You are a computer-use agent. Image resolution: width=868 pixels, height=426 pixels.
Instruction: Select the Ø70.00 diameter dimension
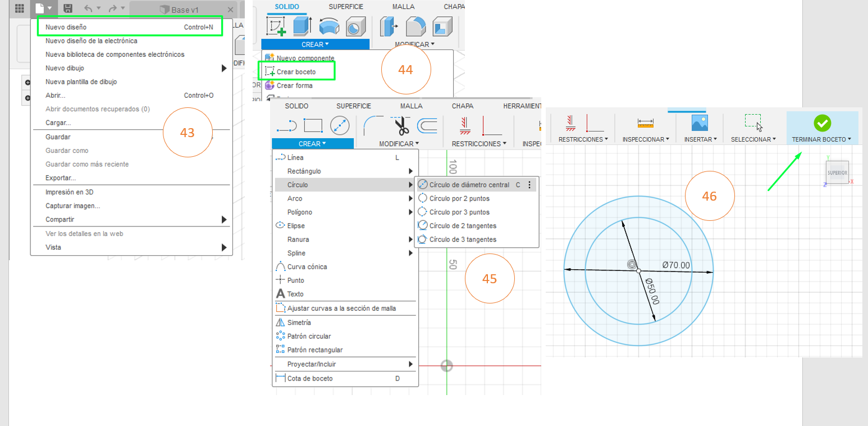click(676, 265)
